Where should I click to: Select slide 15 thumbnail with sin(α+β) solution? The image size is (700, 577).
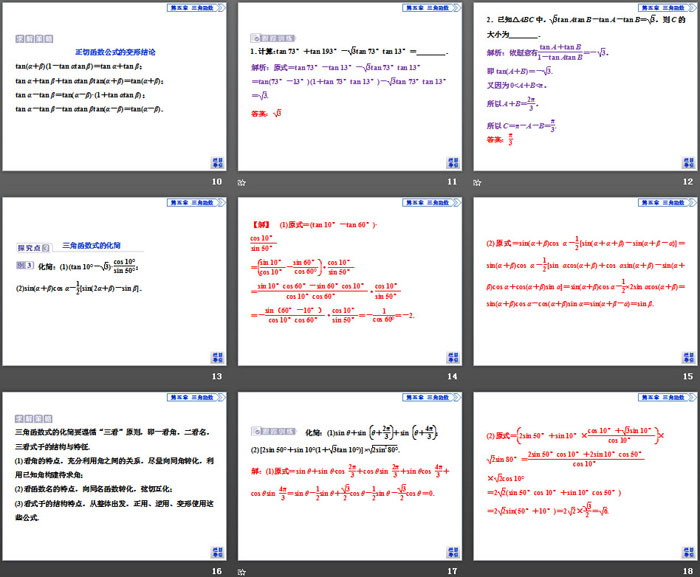pyautogui.click(x=586, y=281)
